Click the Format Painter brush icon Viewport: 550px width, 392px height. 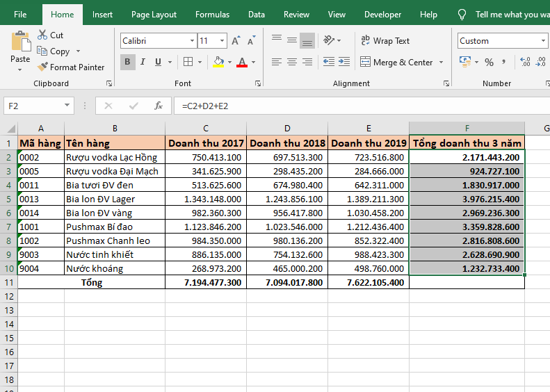tap(42, 67)
